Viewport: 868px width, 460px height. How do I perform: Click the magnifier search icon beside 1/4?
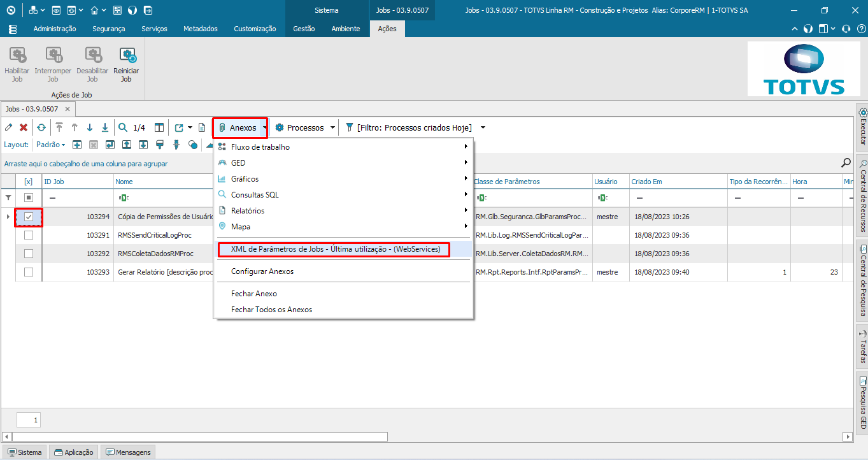(123, 127)
